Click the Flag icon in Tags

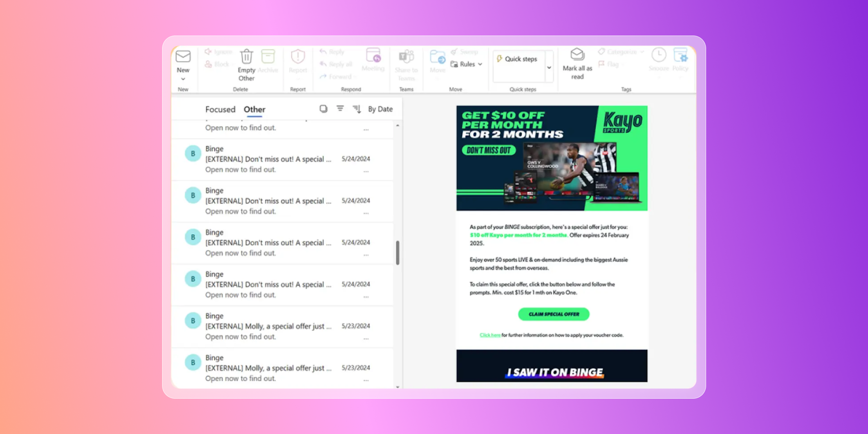[601, 64]
